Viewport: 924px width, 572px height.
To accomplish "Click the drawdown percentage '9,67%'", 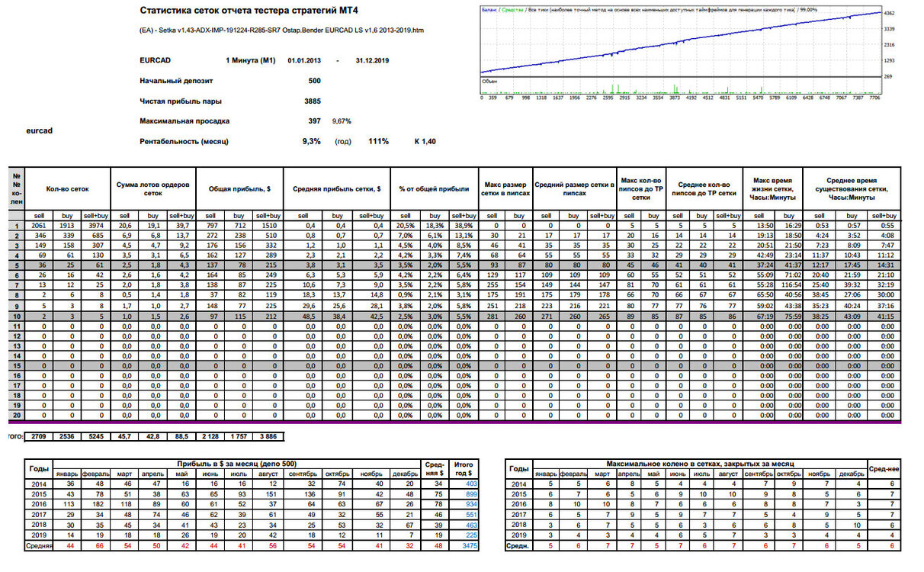I will coord(342,121).
